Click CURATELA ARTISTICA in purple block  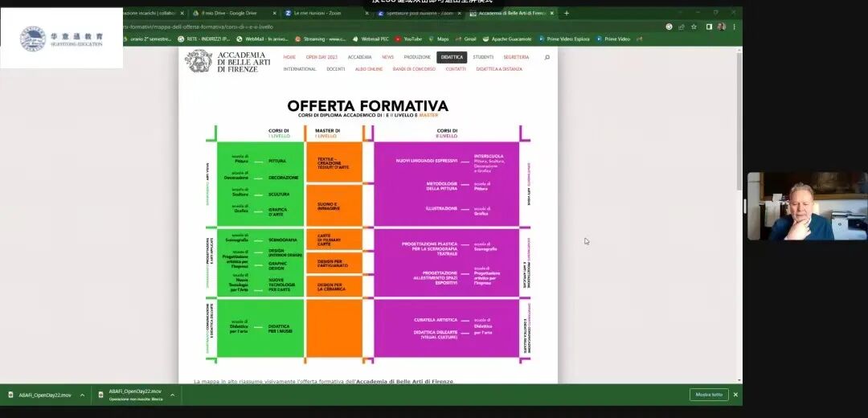436,320
